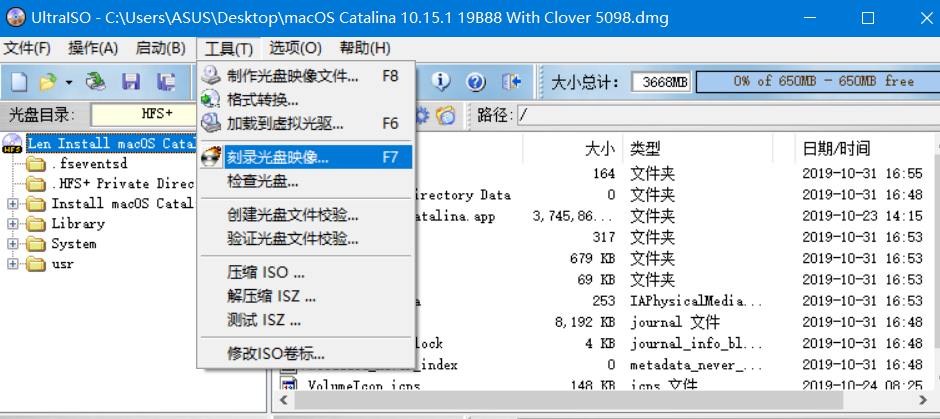The image size is (940, 419).
Task: Select 制作光盘映像文件... menu entry
Action: [306, 76]
